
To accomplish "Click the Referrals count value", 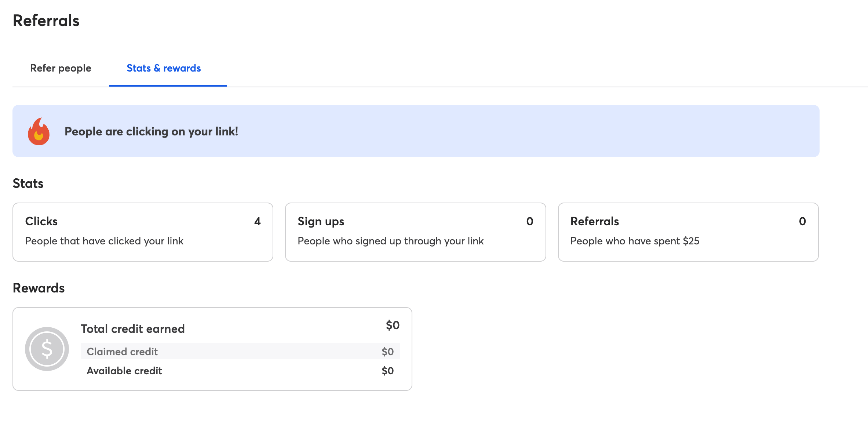I will [802, 221].
